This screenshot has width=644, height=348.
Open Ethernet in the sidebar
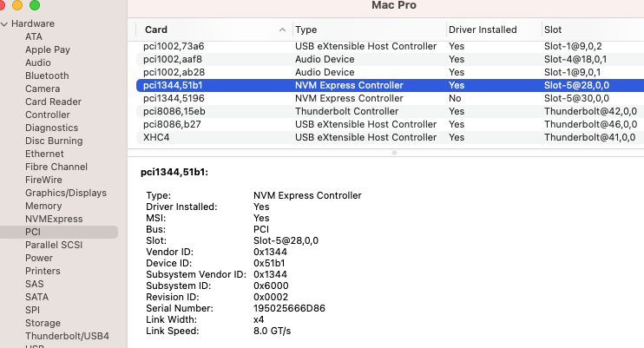(x=45, y=154)
